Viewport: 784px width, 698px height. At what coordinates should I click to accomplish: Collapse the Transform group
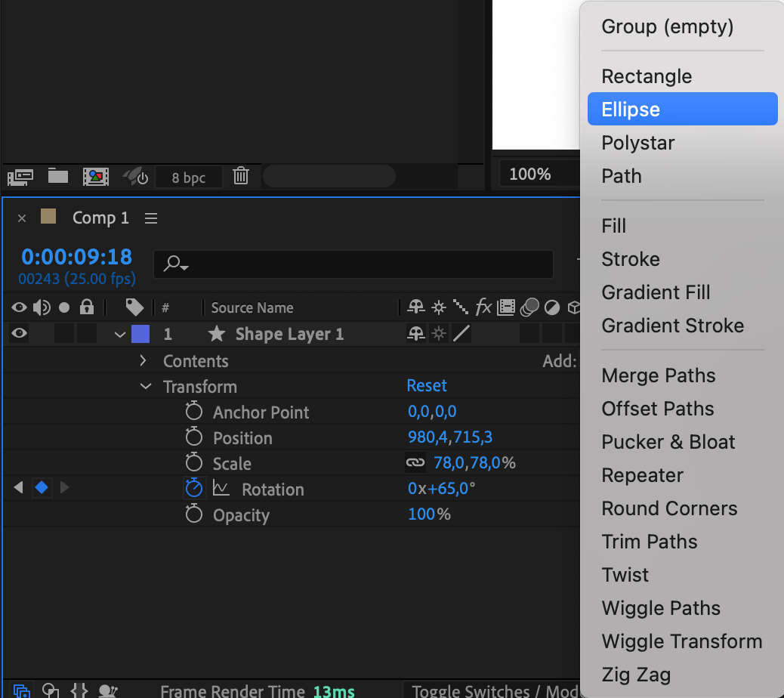point(145,387)
